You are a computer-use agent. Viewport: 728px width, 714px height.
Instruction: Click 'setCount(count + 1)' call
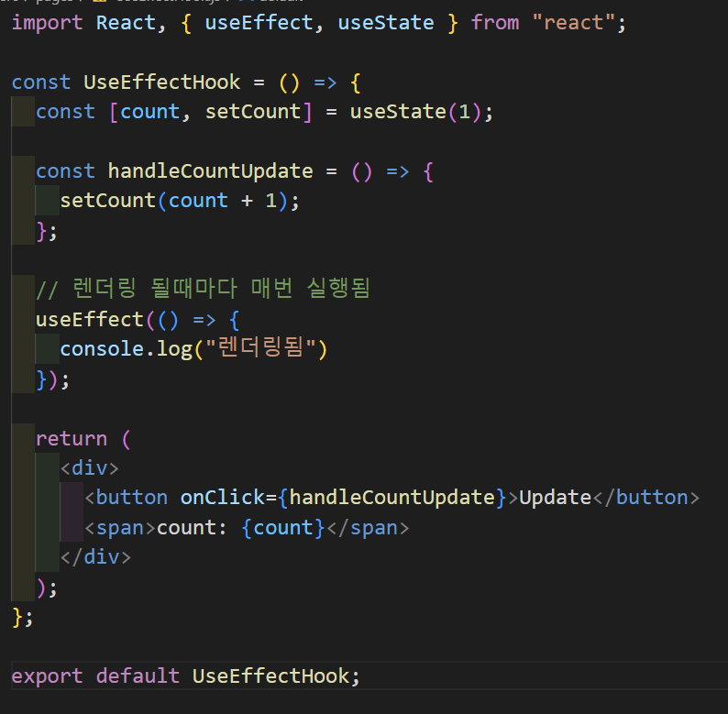point(174,201)
